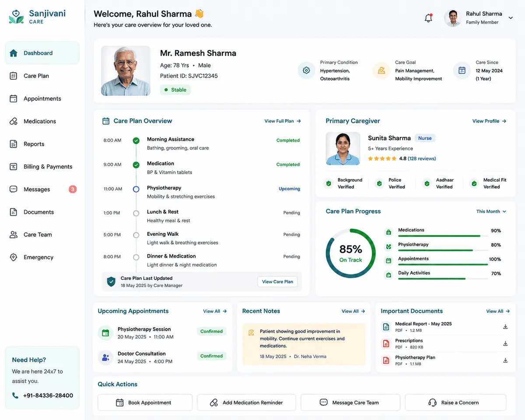Click the Message Care Team button
The height and width of the screenshot is (420, 525).
pos(350,402)
